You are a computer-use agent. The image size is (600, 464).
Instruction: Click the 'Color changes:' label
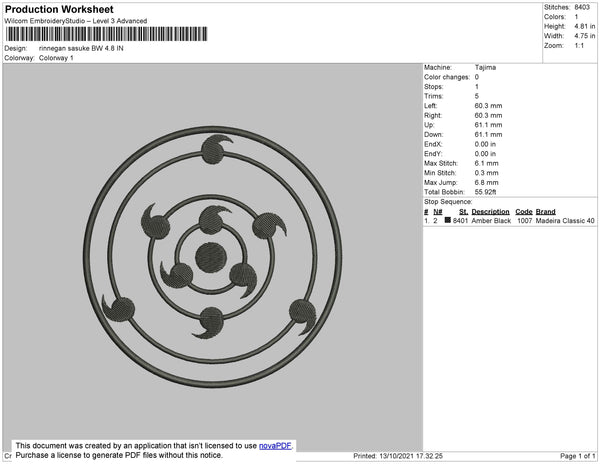click(447, 77)
